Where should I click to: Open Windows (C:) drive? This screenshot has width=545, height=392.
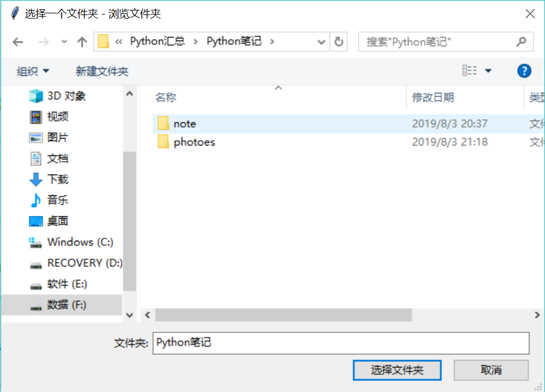pos(71,242)
